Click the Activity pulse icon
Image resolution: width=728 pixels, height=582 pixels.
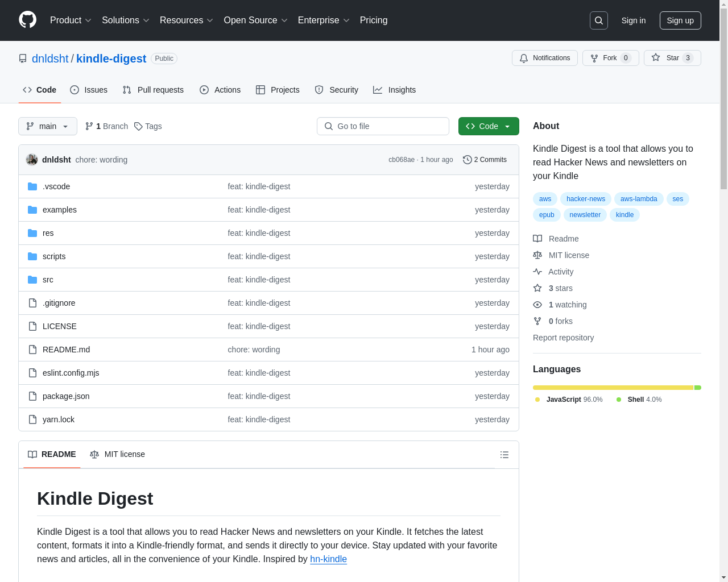click(x=537, y=272)
